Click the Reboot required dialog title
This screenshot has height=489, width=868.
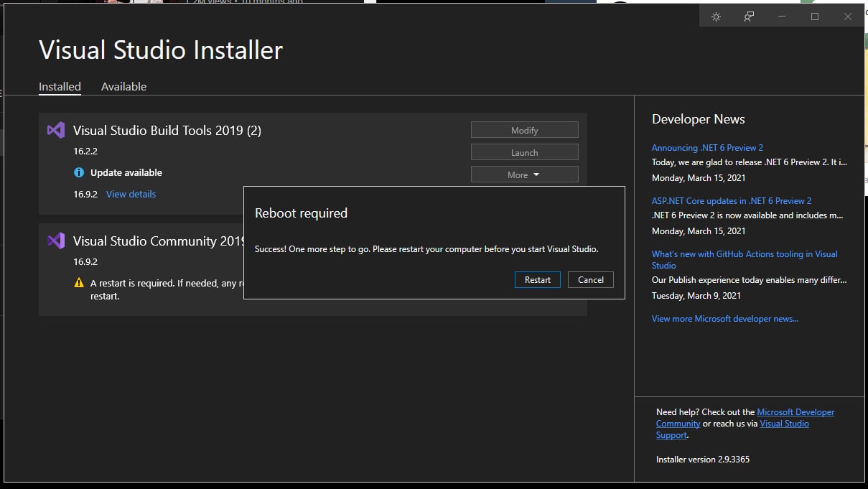pyautogui.click(x=301, y=213)
